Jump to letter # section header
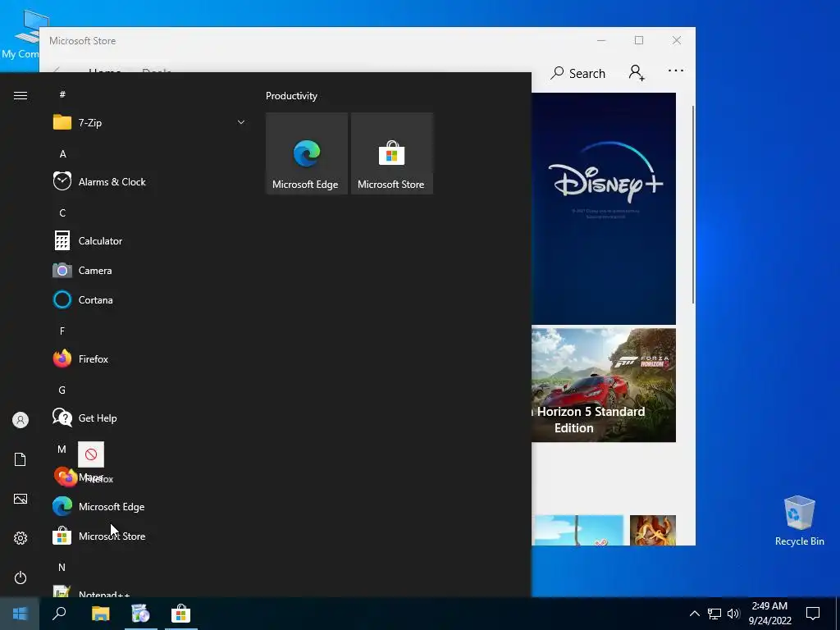The image size is (840, 630). (x=62, y=94)
